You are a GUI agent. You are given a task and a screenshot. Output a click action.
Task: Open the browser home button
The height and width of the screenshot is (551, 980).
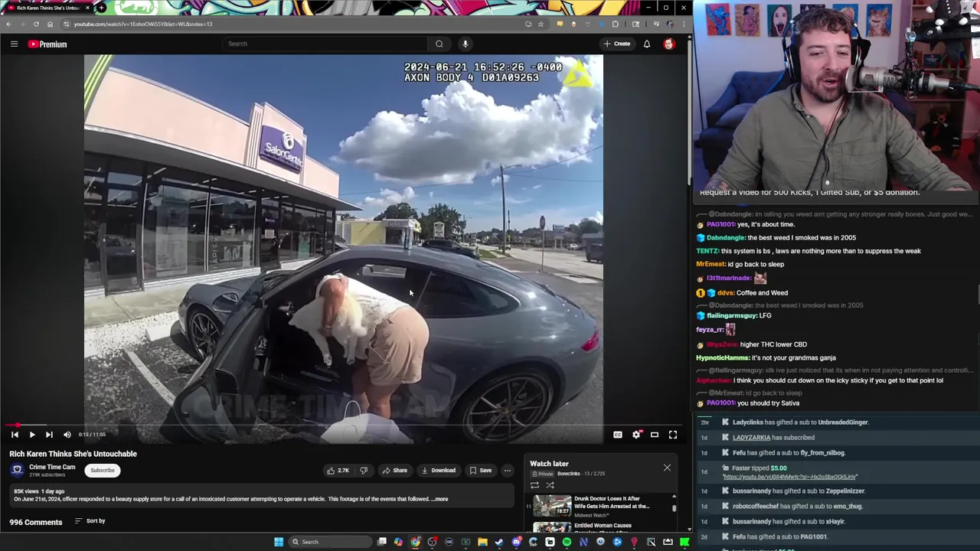pyautogui.click(x=50, y=24)
